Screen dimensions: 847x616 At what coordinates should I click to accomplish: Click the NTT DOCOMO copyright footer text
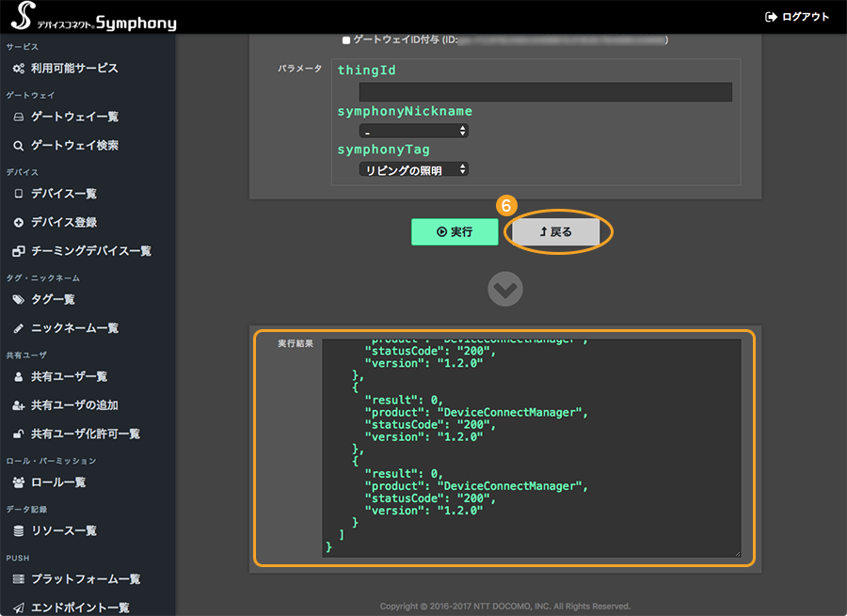505,607
